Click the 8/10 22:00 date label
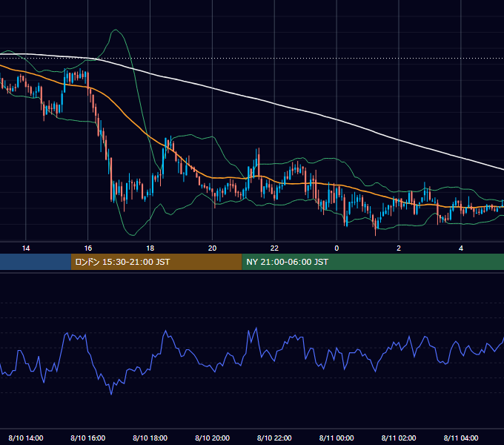The image size is (504, 445). click(x=274, y=438)
